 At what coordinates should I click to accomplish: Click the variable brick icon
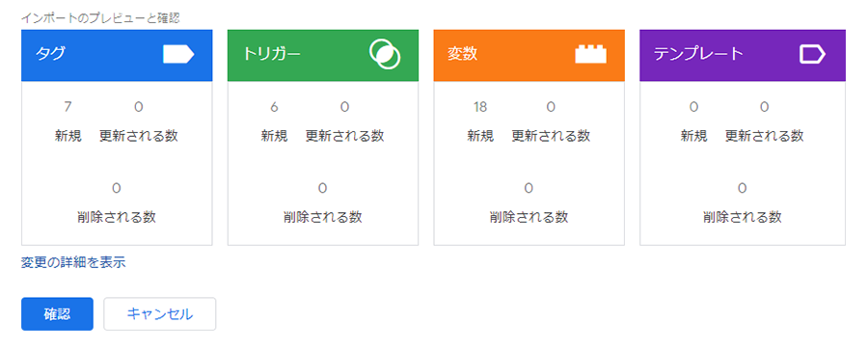[590, 54]
